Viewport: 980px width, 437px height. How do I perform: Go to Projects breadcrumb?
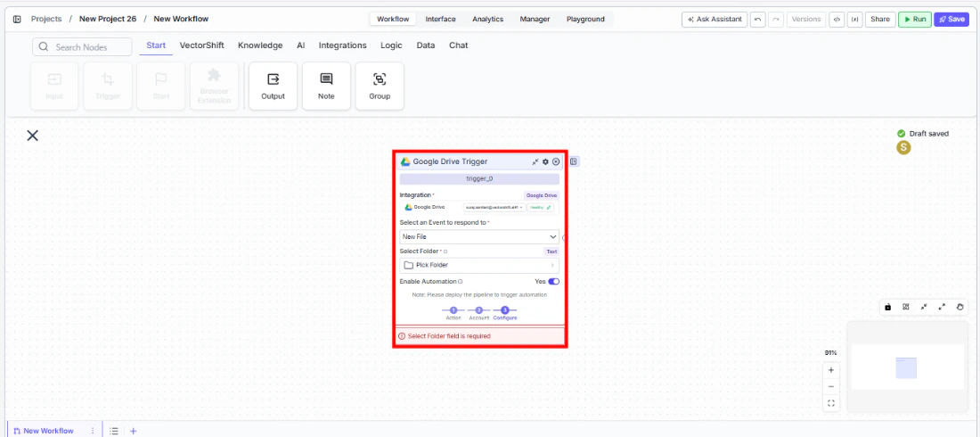pos(46,20)
